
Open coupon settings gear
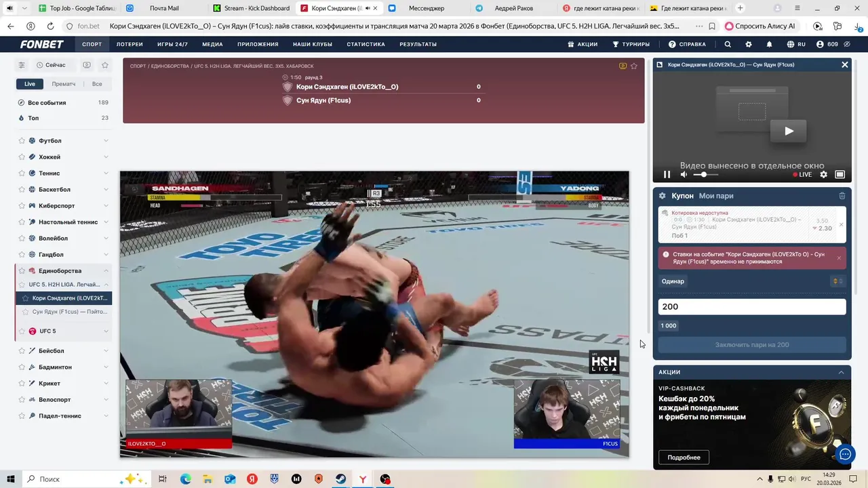click(x=663, y=196)
